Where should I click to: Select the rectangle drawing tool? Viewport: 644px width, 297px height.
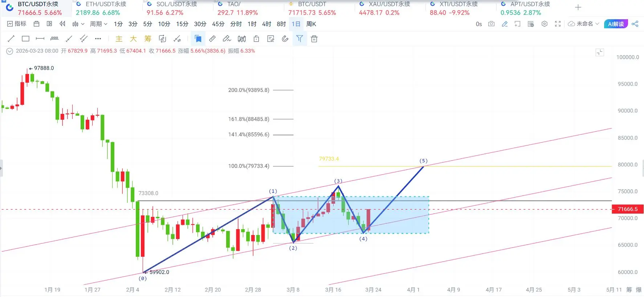[x=25, y=38]
